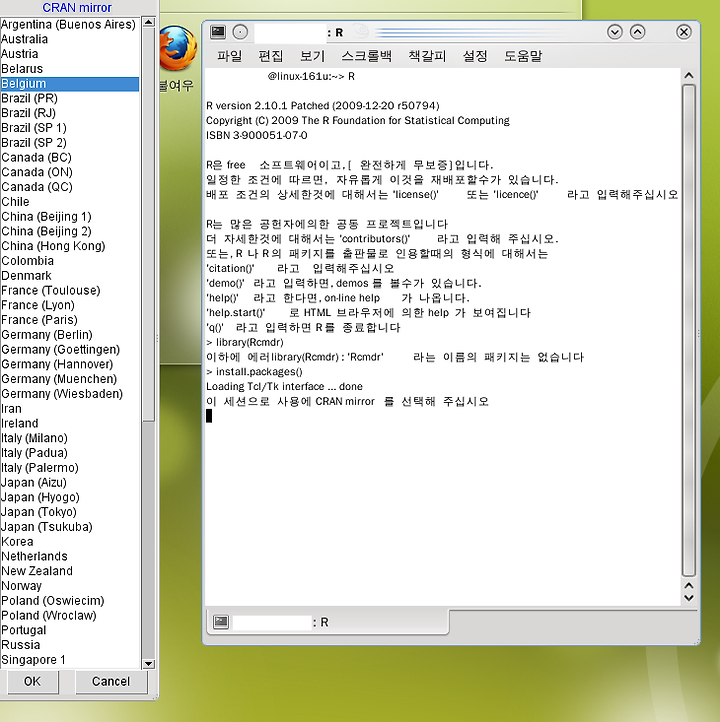Screen dimensions: 720x722
Task: Click the terminal icon in the title bar
Action: (218, 32)
